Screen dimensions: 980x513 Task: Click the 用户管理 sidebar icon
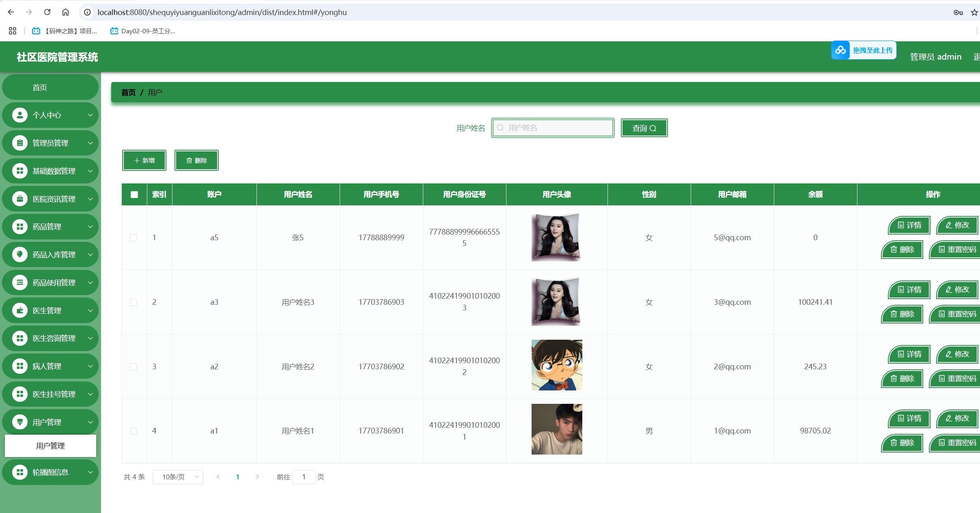(19, 422)
